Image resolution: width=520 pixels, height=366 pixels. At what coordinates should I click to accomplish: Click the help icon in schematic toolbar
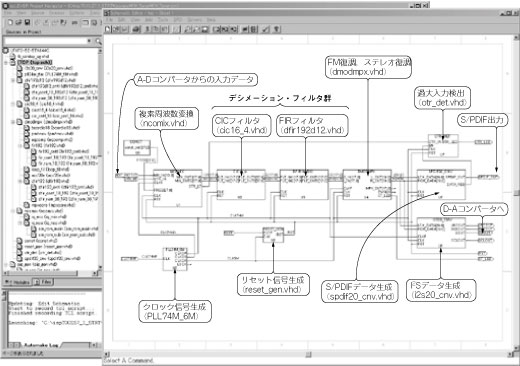click(276, 29)
